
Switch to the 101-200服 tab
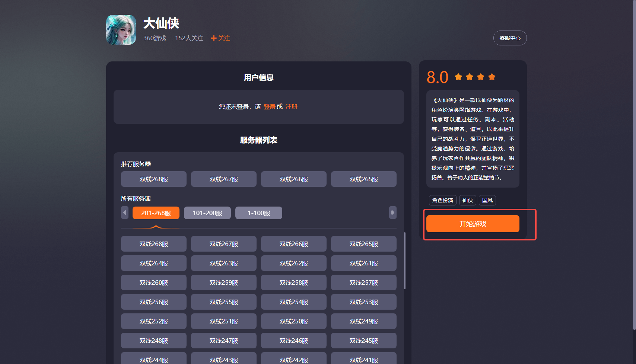pyautogui.click(x=207, y=213)
